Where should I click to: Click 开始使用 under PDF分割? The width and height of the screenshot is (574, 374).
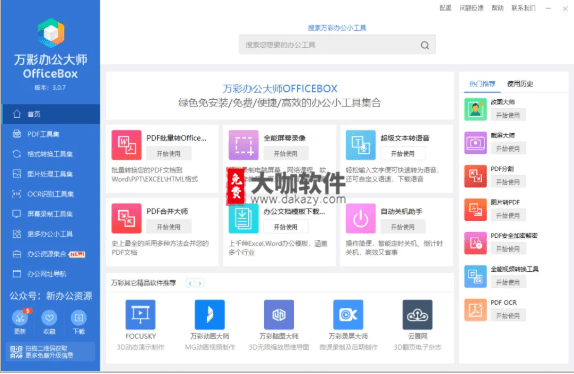pyautogui.click(x=508, y=182)
